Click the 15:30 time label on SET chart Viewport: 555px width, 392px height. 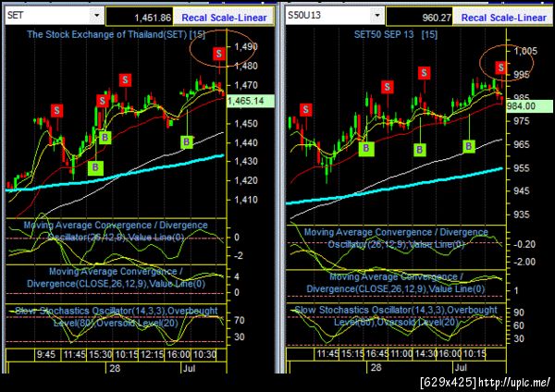coord(100,354)
